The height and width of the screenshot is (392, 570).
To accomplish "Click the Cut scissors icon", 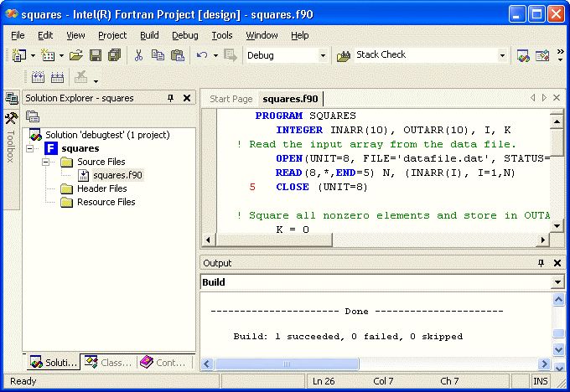I will [x=138, y=55].
